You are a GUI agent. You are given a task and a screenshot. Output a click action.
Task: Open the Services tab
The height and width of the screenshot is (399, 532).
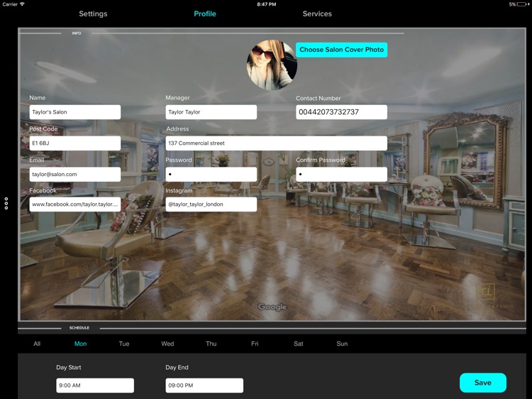pyautogui.click(x=317, y=14)
